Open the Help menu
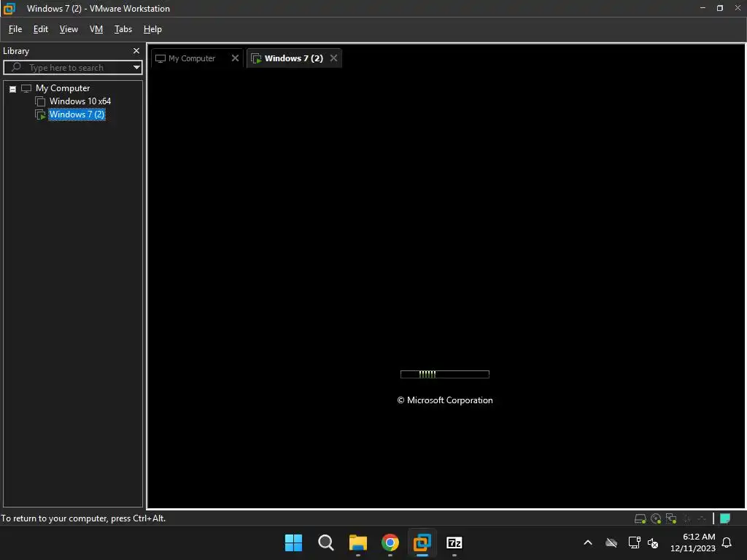The image size is (747, 560). (152, 29)
